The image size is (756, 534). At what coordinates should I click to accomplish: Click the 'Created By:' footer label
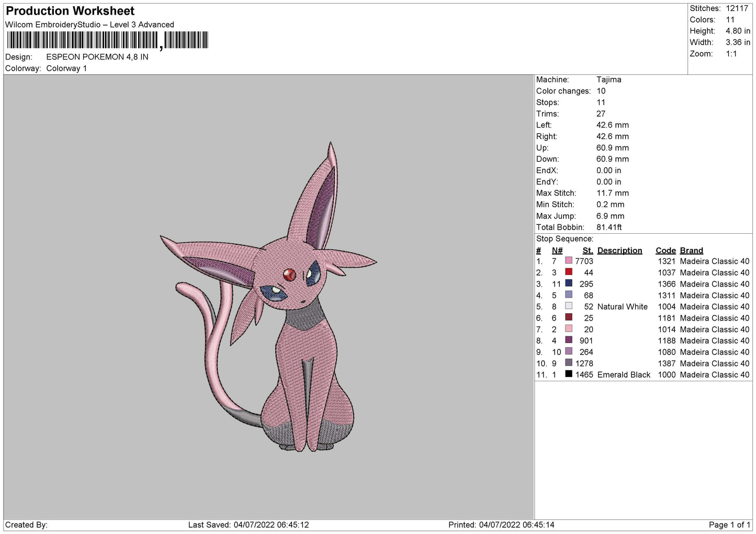point(26,525)
